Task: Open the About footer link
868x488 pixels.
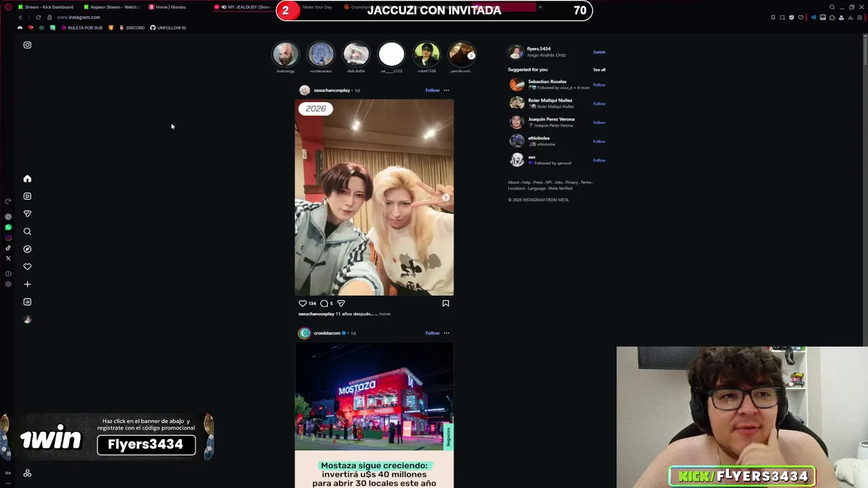Action: pos(513,182)
